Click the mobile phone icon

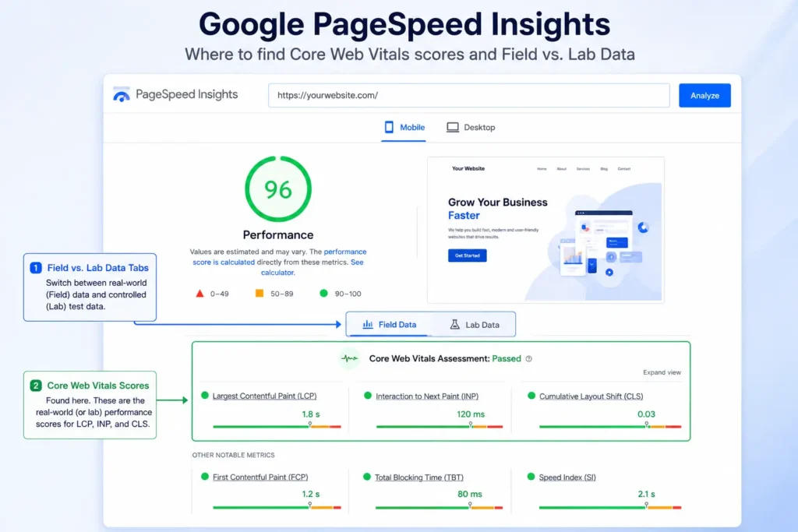point(389,127)
